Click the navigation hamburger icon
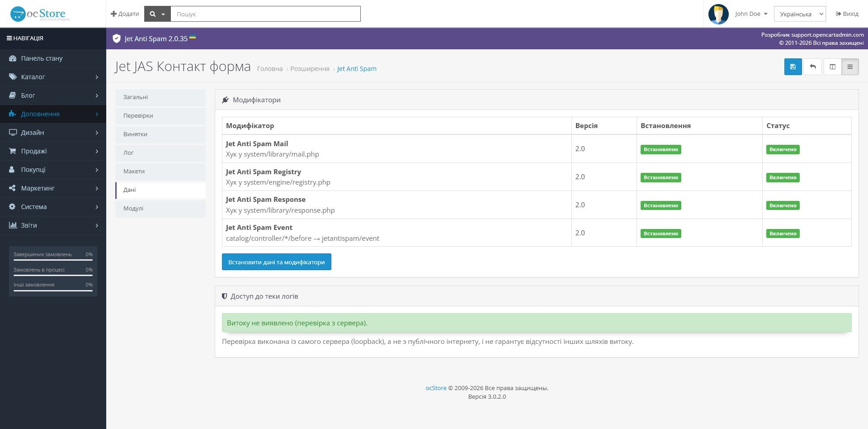 [9, 38]
